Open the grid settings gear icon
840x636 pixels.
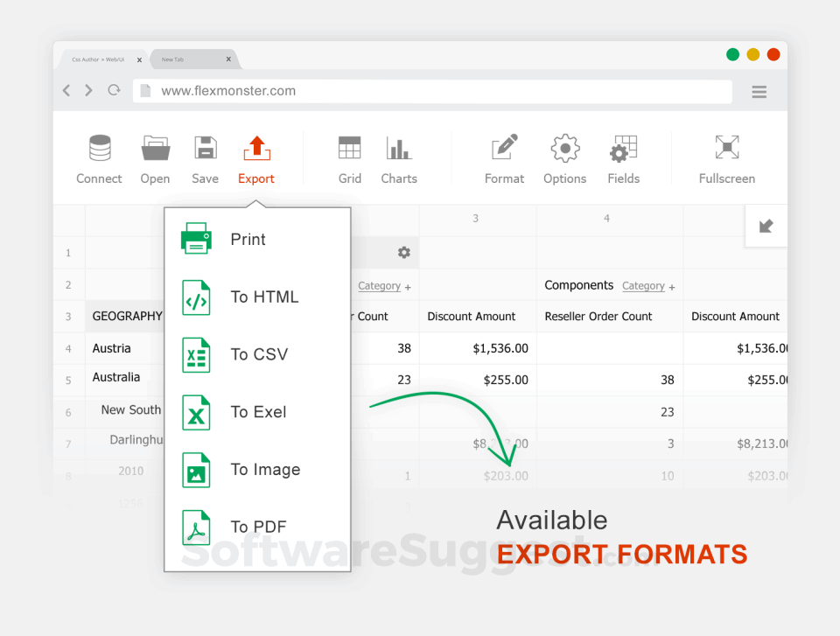[404, 252]
